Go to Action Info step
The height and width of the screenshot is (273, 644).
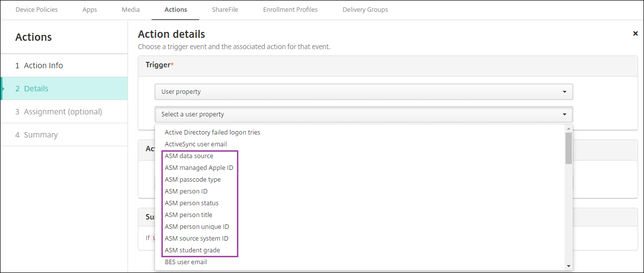tap(44, 66)
